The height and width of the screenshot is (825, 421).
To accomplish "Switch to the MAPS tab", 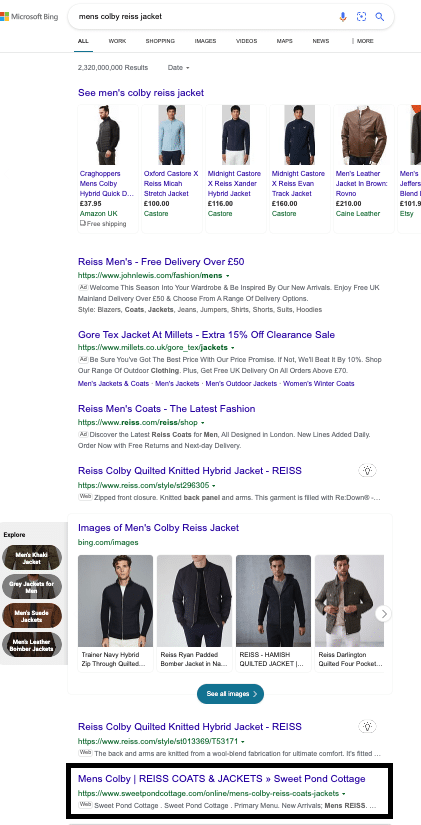I will click(285, 41).
